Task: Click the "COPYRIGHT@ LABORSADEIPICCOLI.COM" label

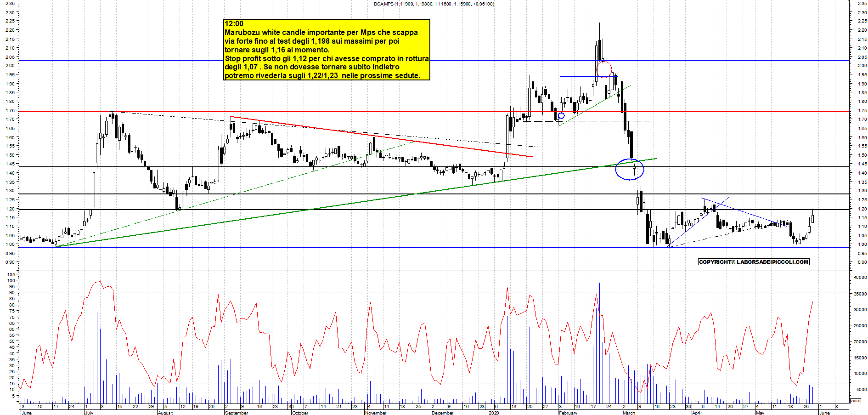Action: point(754,262)
